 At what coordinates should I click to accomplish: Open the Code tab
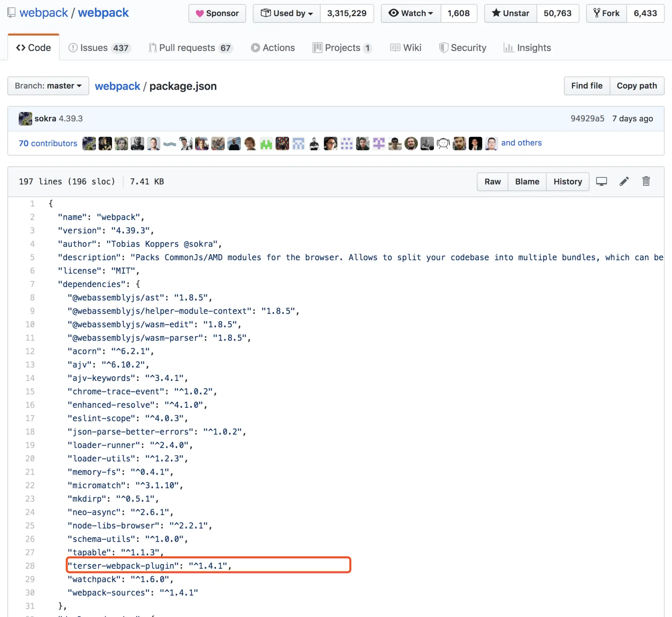[x=34, y=48]
